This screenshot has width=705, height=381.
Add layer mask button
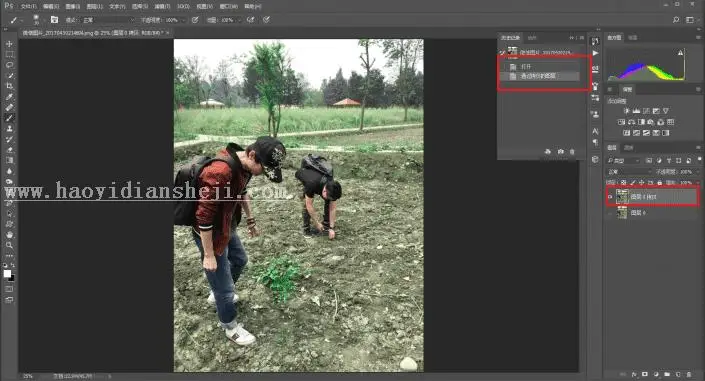[x=645, y=374]
